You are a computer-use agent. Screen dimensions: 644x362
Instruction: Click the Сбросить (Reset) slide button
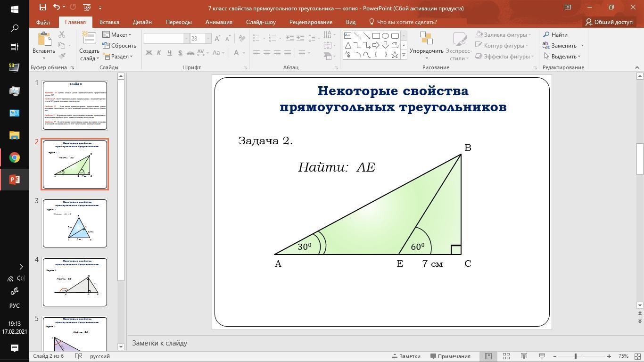(x=119, y=46)
